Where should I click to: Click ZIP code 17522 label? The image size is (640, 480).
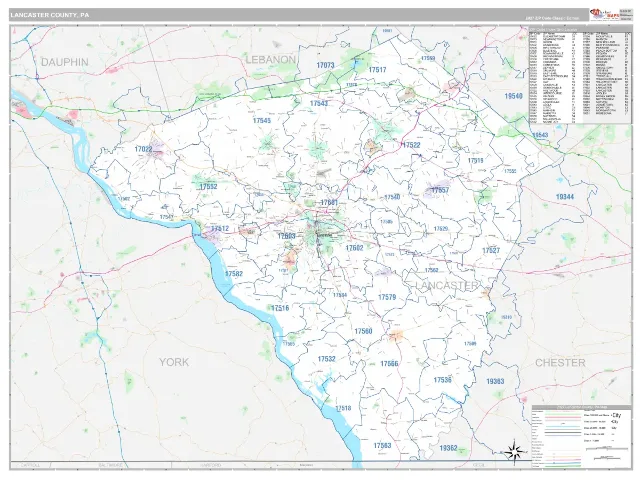pos(411,145)
